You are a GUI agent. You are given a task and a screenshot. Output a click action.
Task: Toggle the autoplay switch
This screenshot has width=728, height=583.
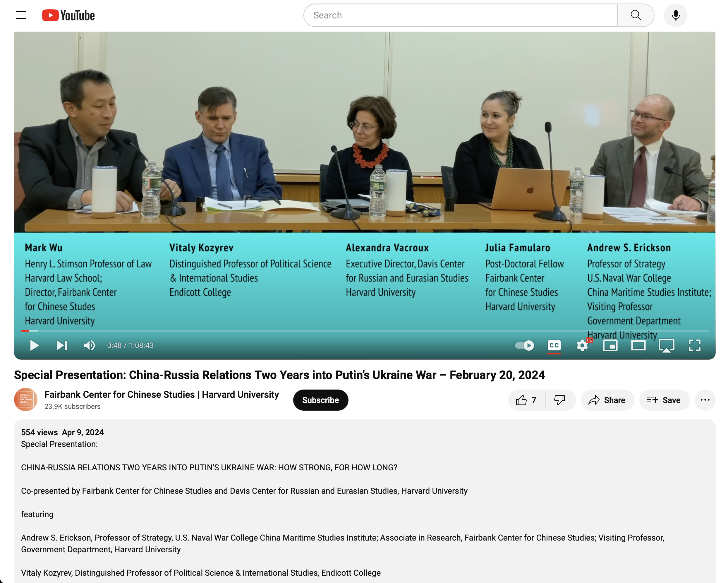coord(524,345)
